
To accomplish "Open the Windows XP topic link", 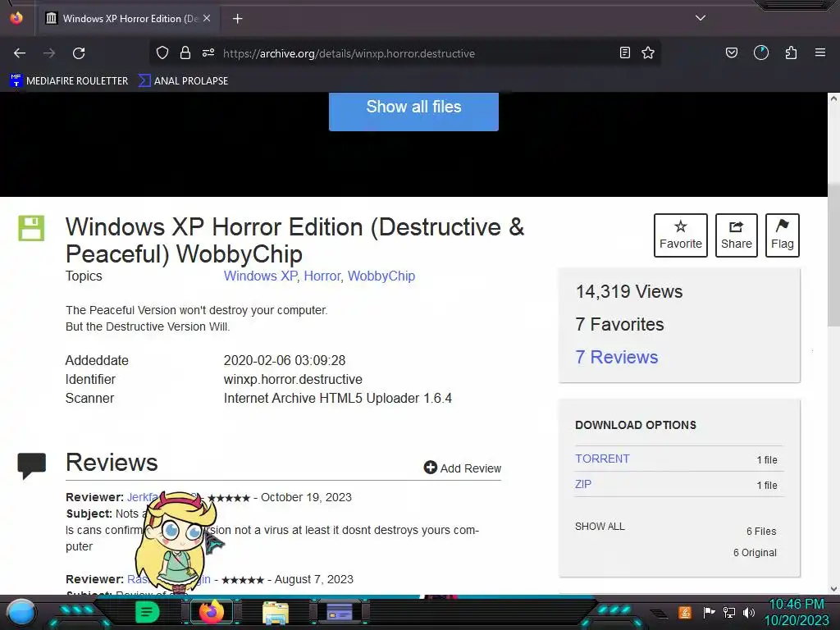I will coord(260,276).
